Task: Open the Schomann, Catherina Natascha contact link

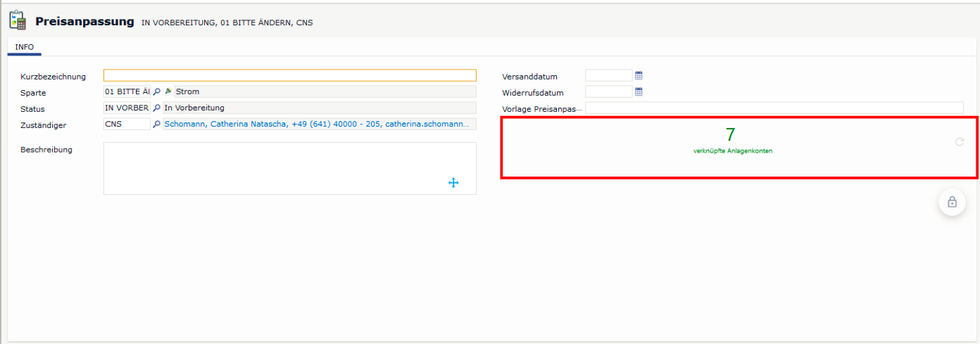Action: coord(317,125)
